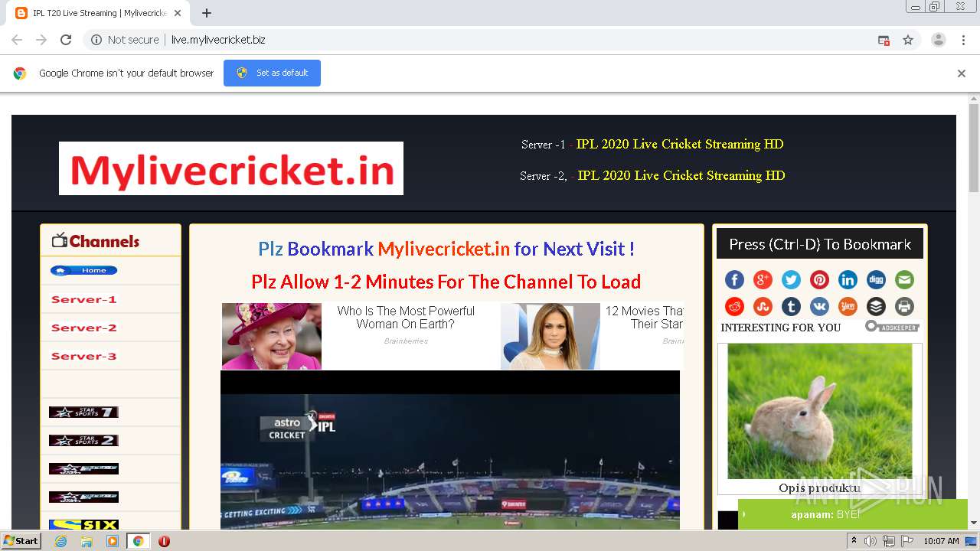The image size is (980, 551).
Task: Click the pop-up blocked icon in address bar
Action: (x=884, y=40)
